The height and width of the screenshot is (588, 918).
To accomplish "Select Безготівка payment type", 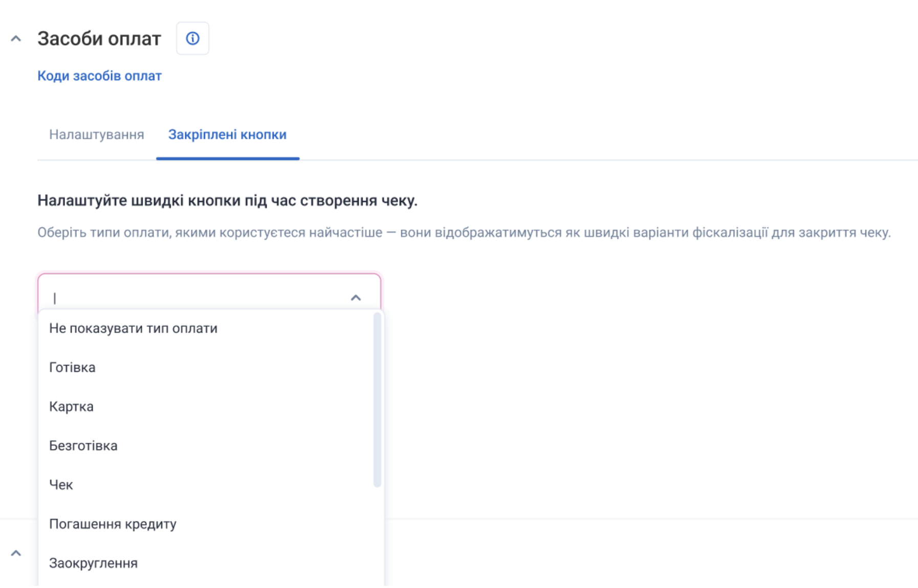I will click(x=83, y=446).
